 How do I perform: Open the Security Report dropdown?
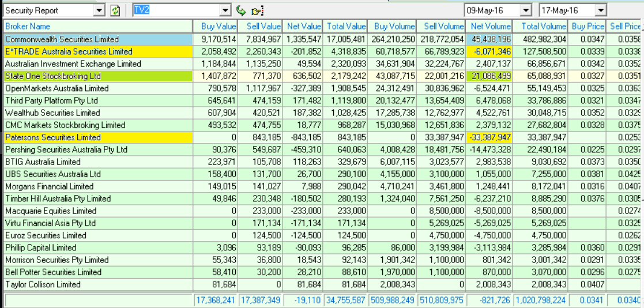[x=99, y=11]
